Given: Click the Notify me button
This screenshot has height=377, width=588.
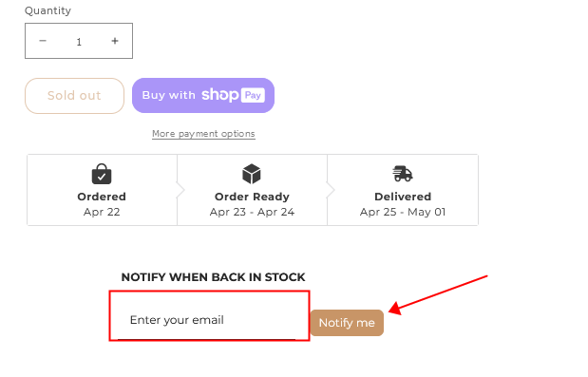Looking at the screenshot, I should click(x=347, y=323).
